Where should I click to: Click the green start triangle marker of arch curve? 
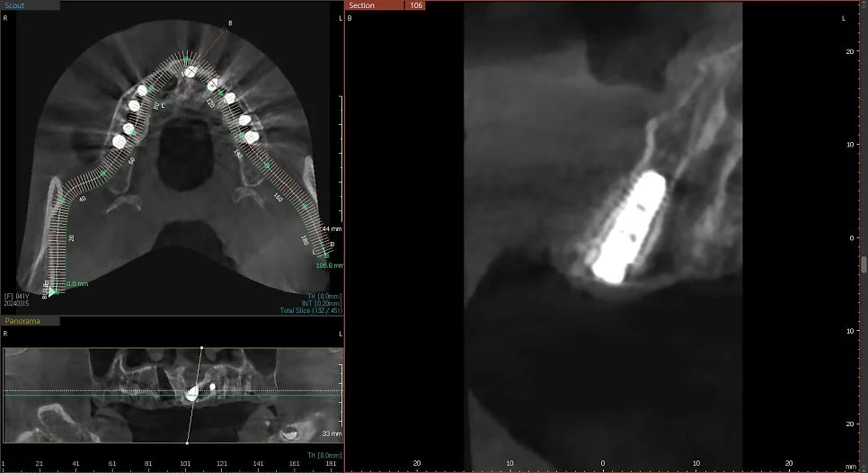tap(52, 291)
